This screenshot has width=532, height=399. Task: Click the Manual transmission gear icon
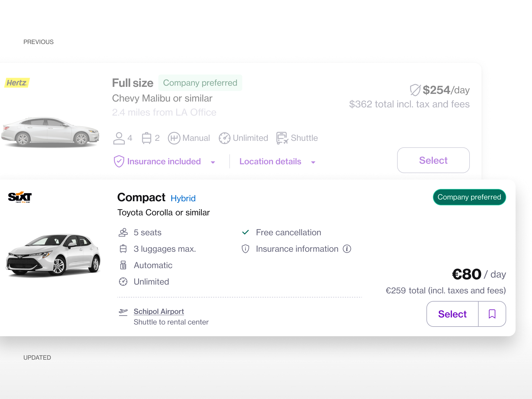coord(174,138)
